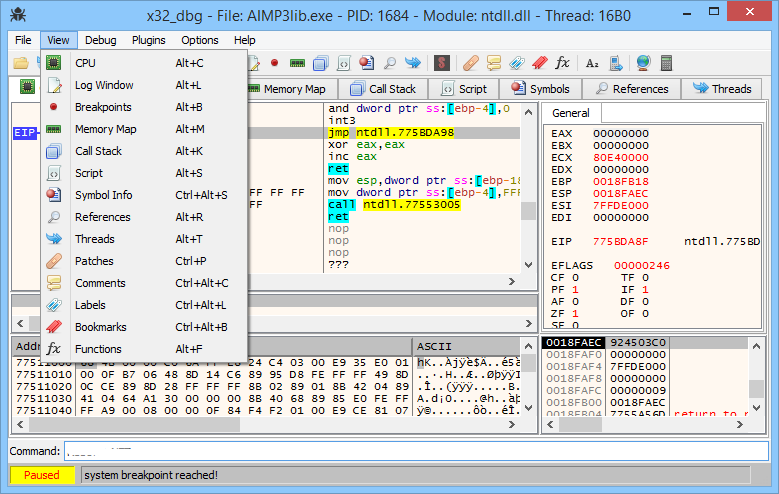Switch to the References tab
779x494 pixels.
(631, 89)
